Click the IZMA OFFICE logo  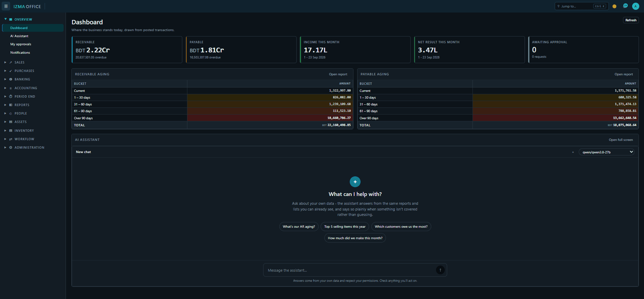(27, 6)
